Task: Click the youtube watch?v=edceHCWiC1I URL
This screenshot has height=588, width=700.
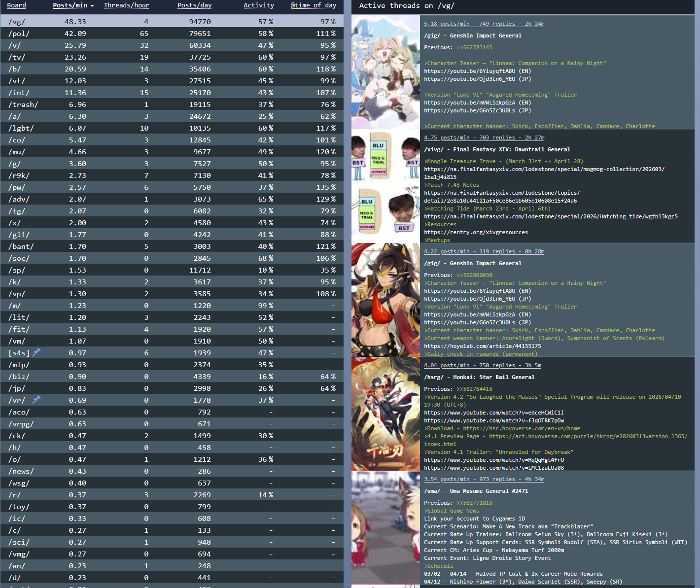Action: tap(494, 413)
